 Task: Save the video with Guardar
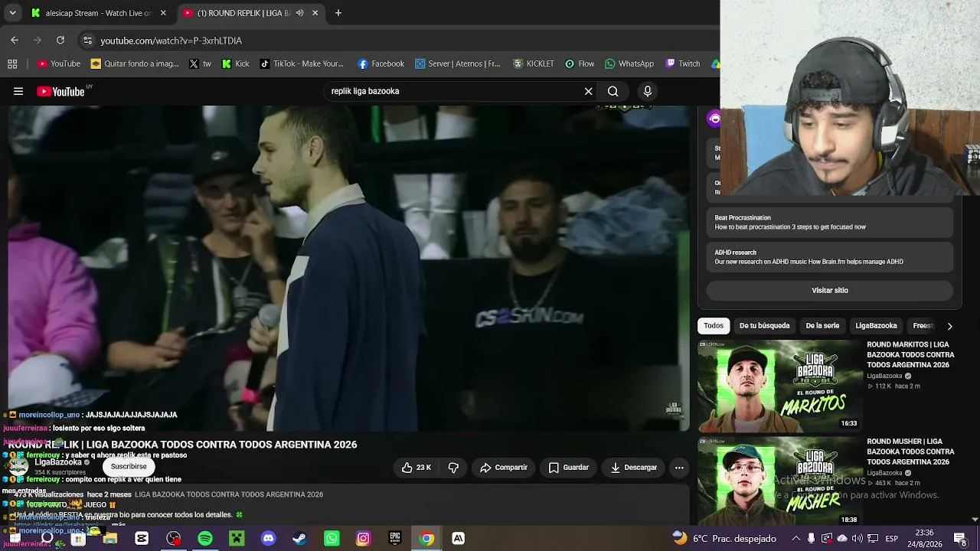569,468
